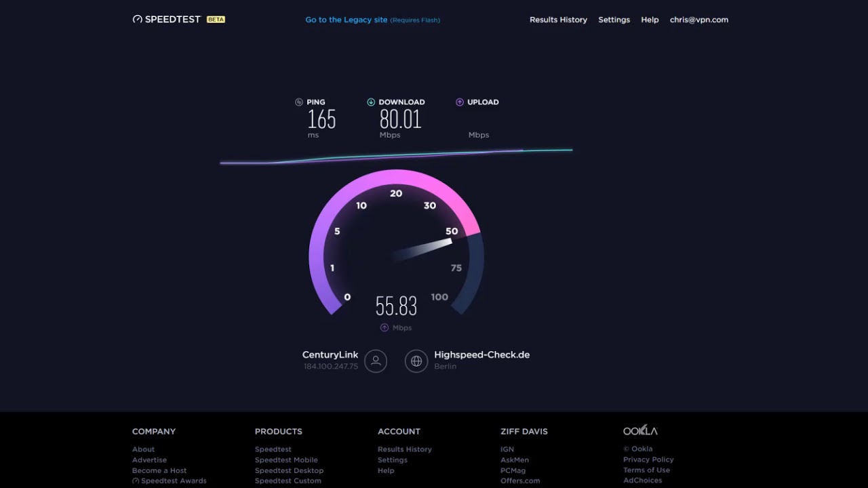
Task: Click the Become a Host link
Action: pos(159,470)
